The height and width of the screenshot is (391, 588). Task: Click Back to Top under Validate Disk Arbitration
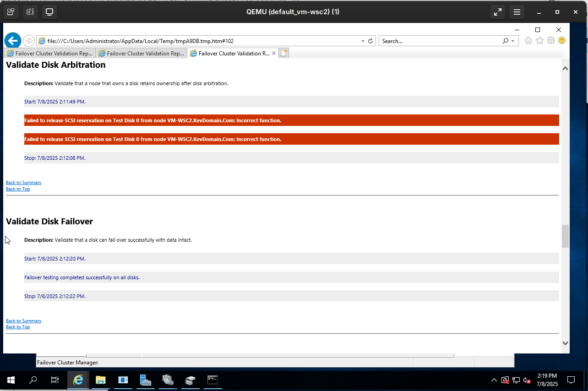click(x=18, y=189)
